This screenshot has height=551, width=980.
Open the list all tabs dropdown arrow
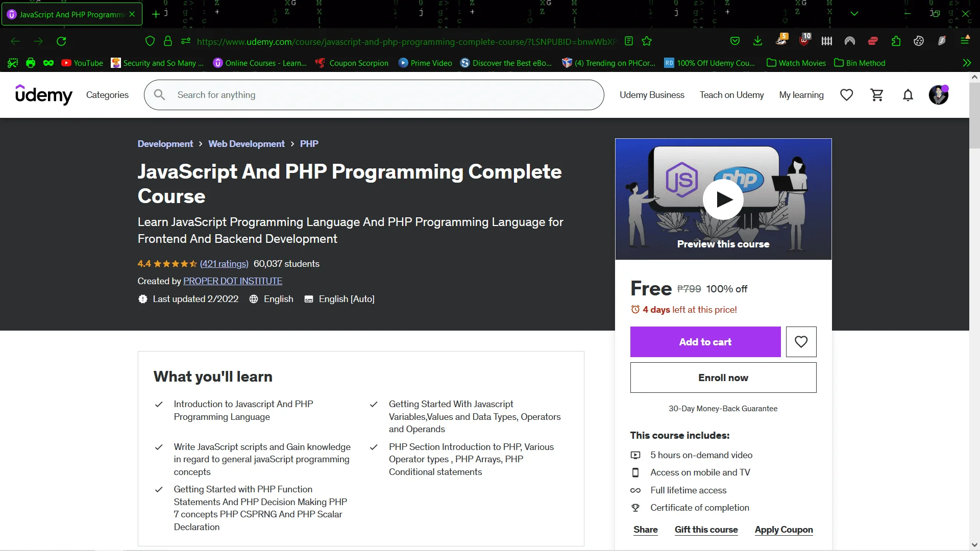pyautogui.click(x=854, y=14)
